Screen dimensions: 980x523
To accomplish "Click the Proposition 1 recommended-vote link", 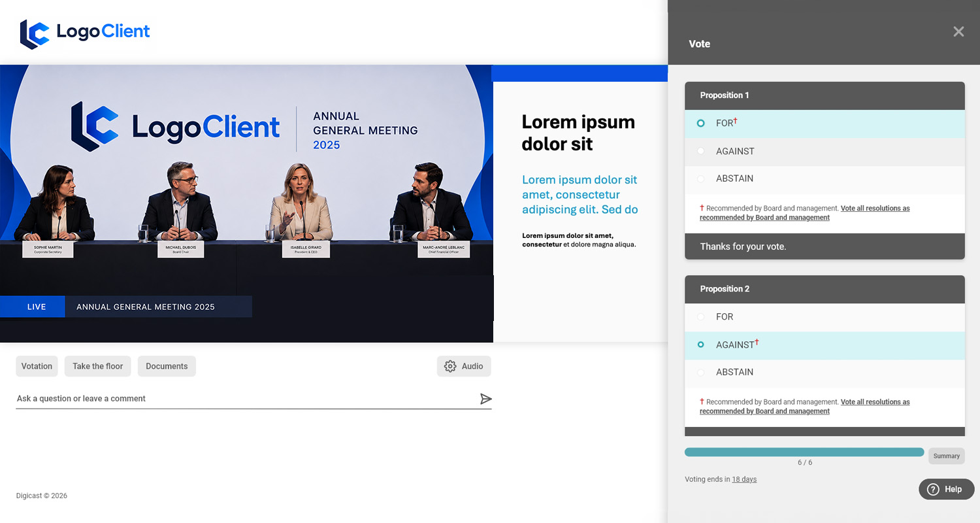I will (x=805, y=213).
